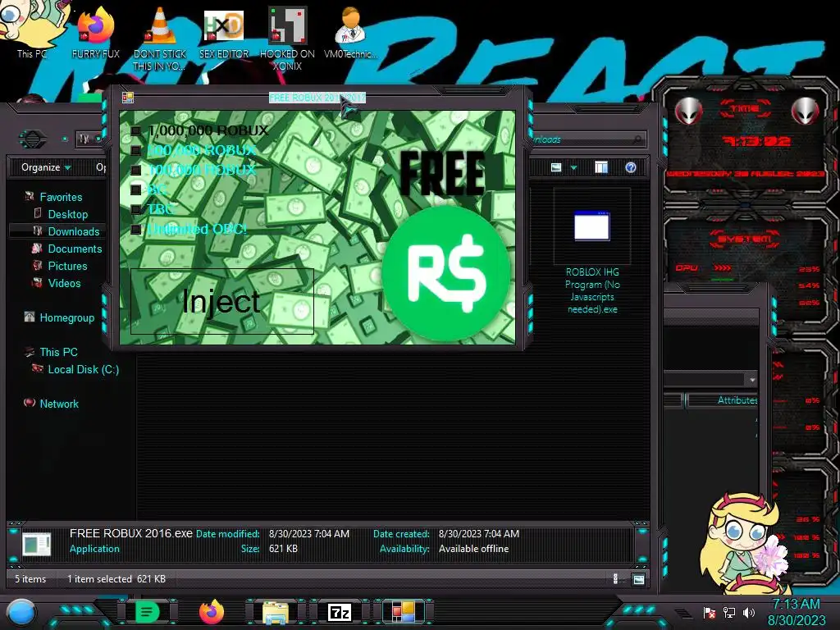Open the volume speaker tray icon
Viewport: 840px width, 630px height.
tap(749, 612)
